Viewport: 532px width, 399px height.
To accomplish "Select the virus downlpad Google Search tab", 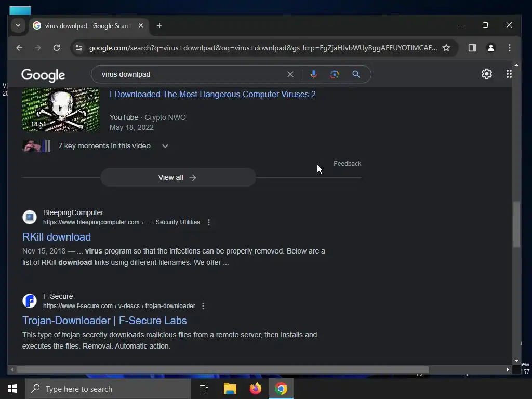I will coord(87,26).
